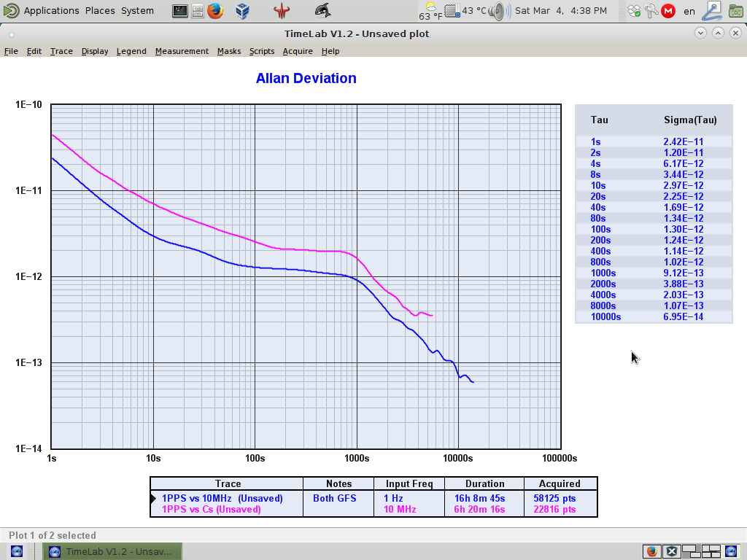Click the Tau column header

pos(600,120)
